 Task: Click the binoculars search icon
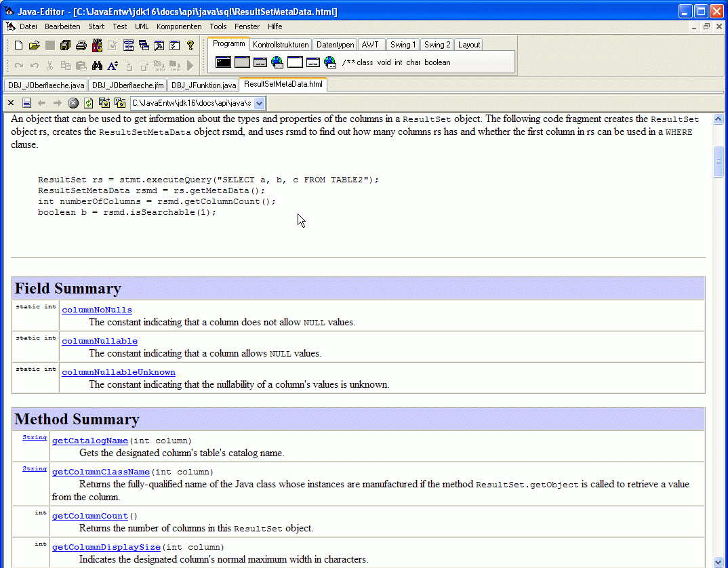97,66
